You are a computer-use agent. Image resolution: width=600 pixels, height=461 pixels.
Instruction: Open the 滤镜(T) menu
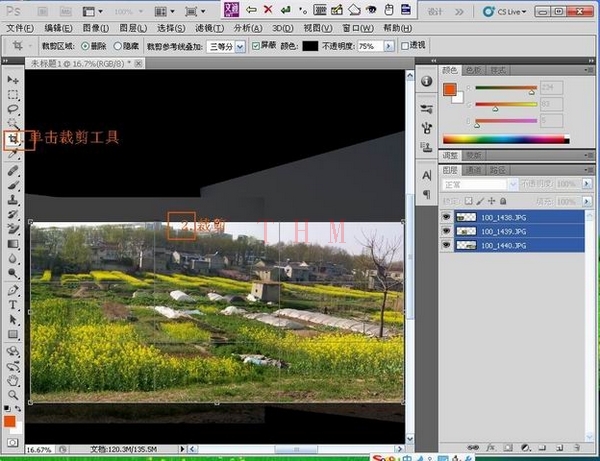click(x=209, y=28)
